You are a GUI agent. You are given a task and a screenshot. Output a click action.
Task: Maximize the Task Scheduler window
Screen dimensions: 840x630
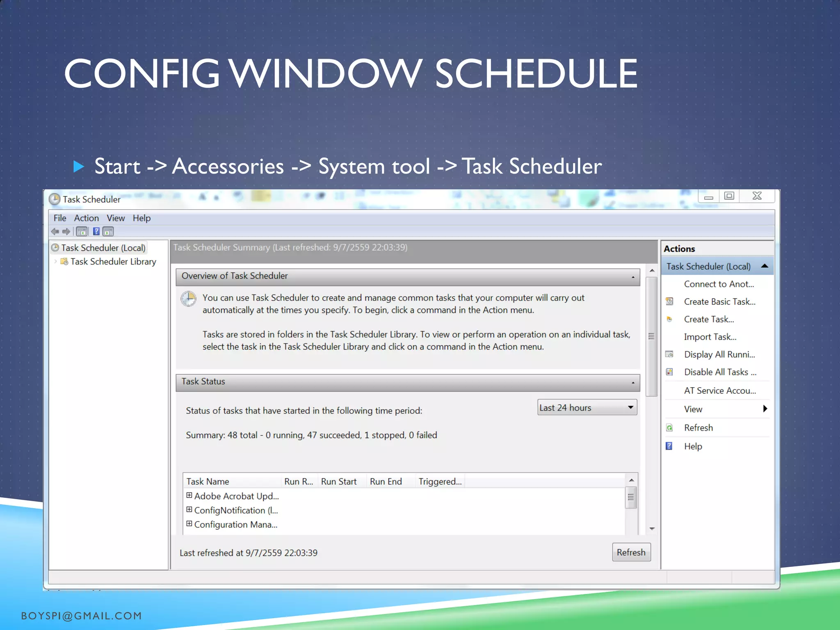pos(729,196)
